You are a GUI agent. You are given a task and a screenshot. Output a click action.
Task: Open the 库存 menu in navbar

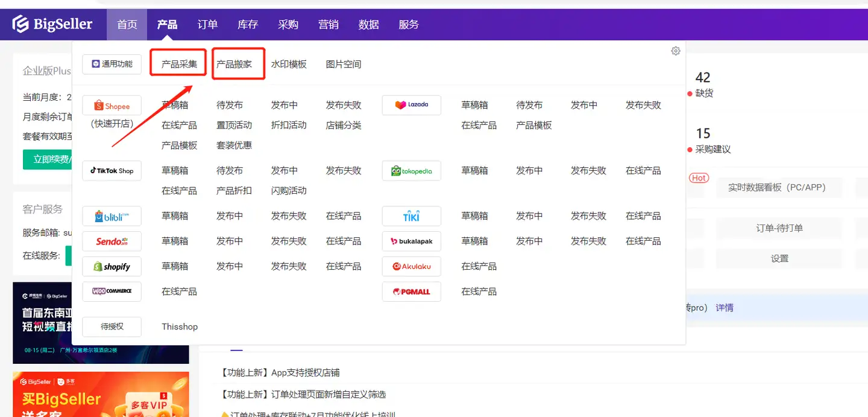(248, 25)
